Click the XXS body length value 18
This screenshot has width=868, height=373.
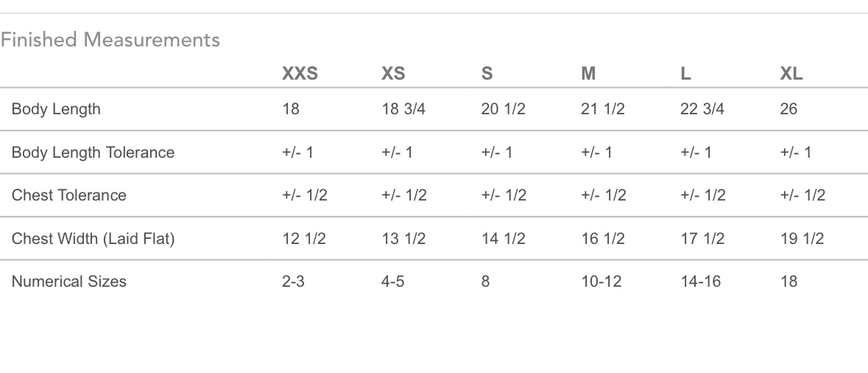click(x=291, y=109)
